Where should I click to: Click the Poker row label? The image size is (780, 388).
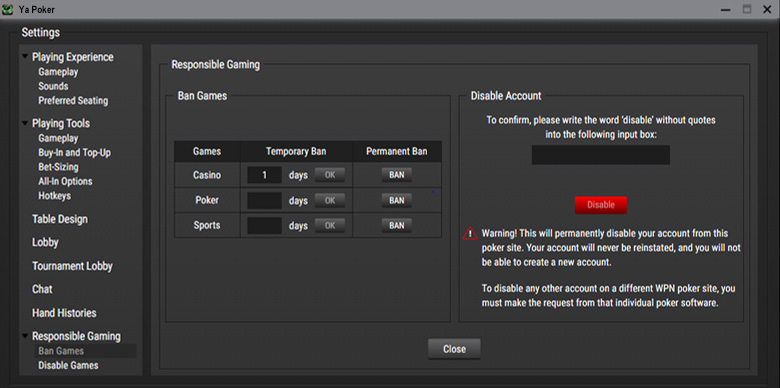tap(207, 200)
